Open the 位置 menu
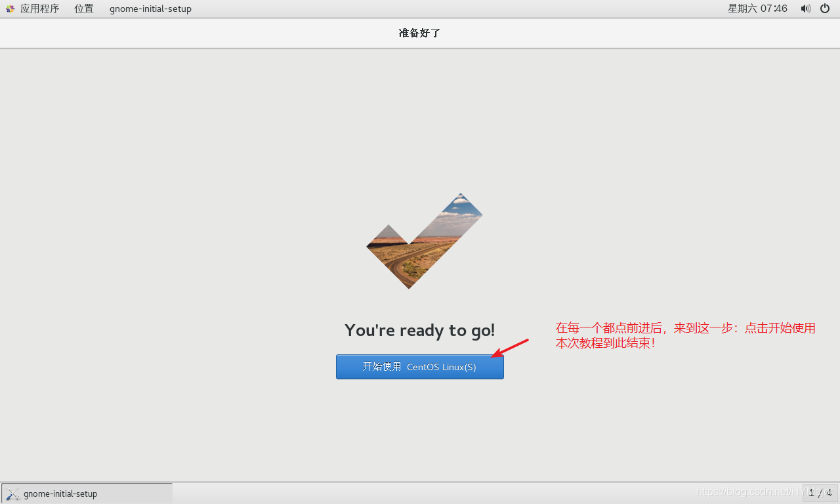 point(84,9)
